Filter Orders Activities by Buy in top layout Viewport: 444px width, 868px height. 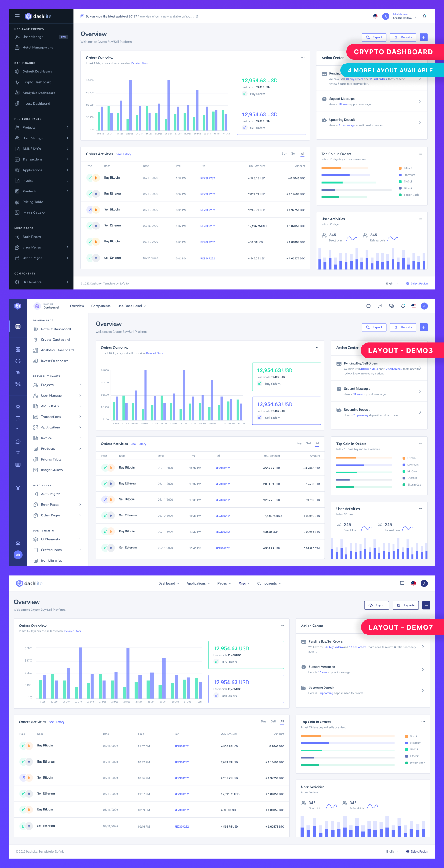coord(284,154)
